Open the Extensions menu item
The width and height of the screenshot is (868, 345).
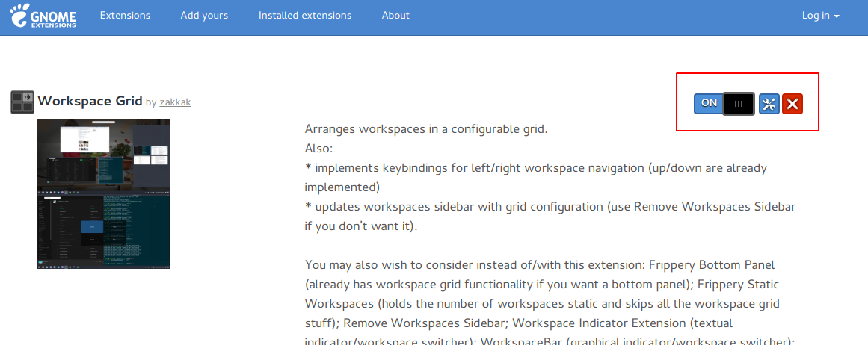[125, 16]
